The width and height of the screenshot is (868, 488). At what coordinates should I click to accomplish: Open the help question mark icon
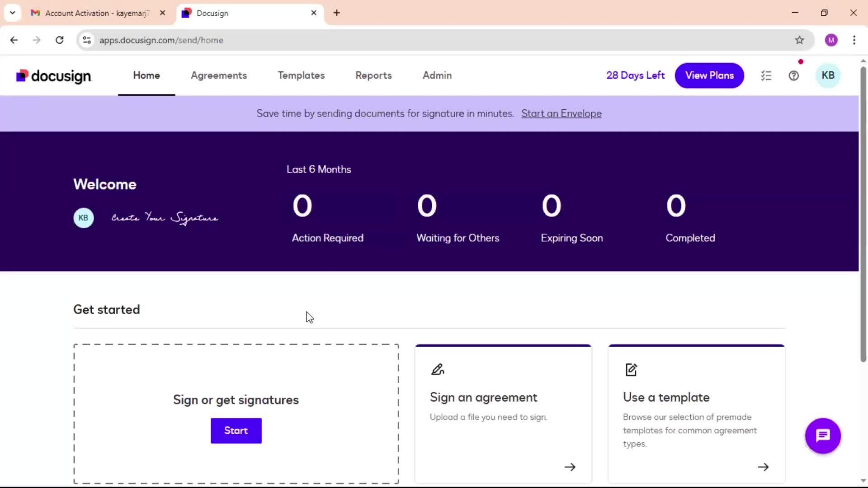[793, 76]
